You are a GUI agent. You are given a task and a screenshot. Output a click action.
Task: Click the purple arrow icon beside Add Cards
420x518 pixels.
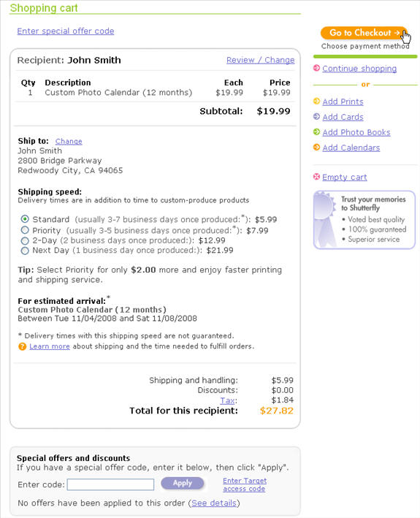(x=316, y=117)
